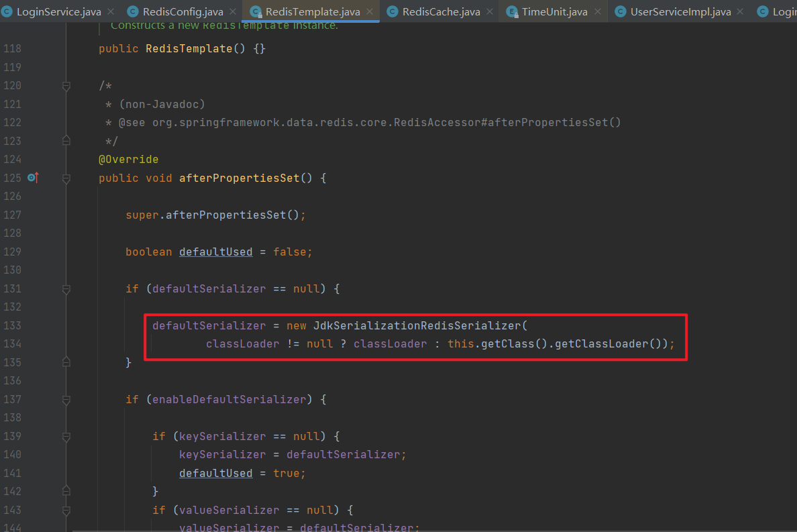Click the fold end marker at line 135
797x532 pixels.
tap(66, 362)
